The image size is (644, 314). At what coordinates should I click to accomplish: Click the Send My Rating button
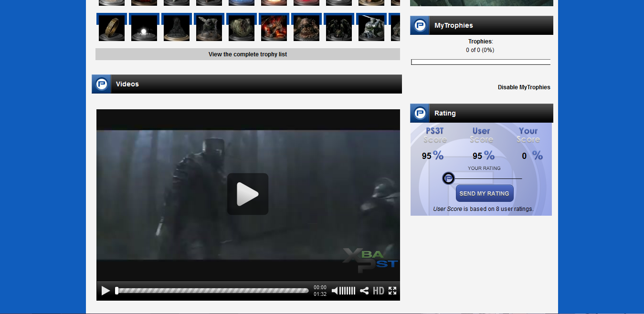tap(485, 193)
